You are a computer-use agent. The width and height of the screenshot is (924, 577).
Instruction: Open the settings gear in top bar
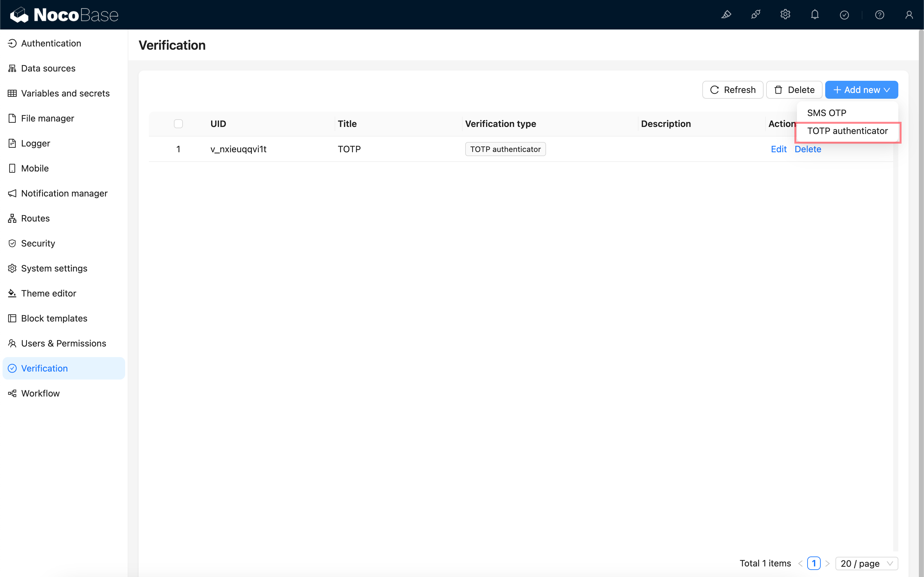[785, 14]
